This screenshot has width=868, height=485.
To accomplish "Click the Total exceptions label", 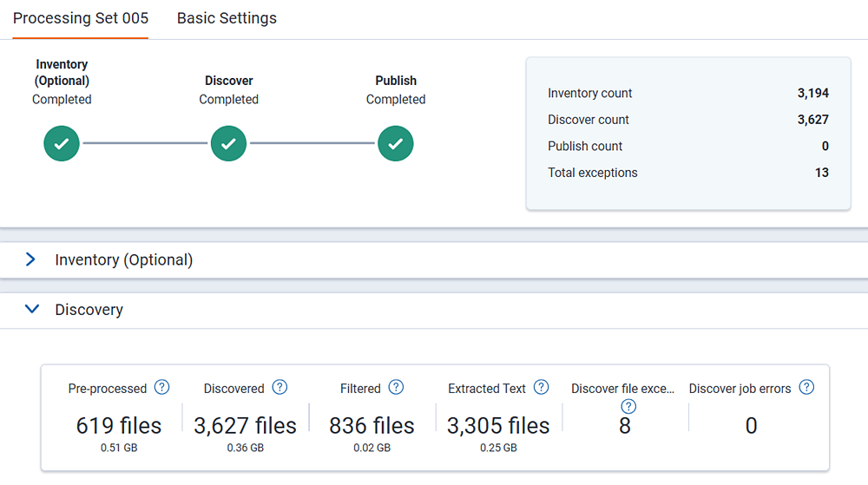I will click(x=592, y=173).
